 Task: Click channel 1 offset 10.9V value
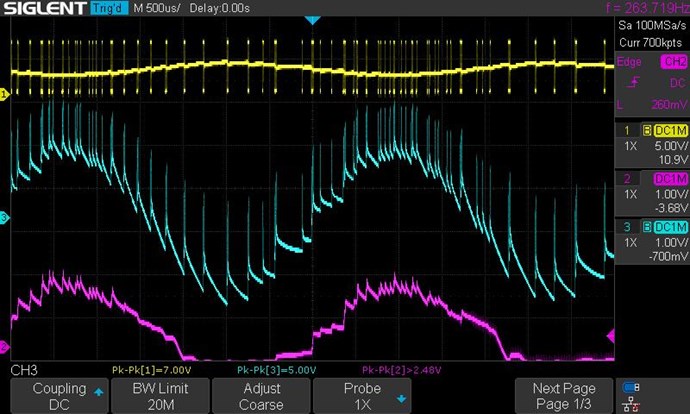(673, 160)
